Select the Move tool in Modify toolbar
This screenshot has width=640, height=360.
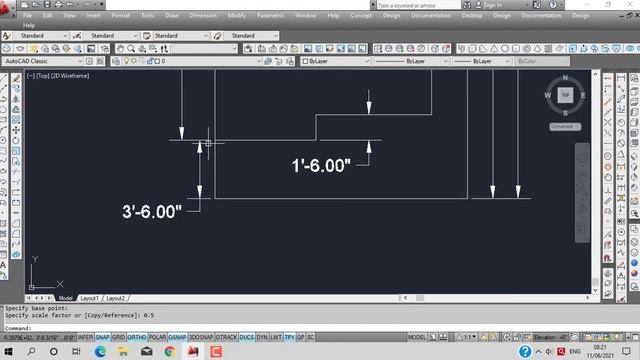click(x=16, y=130)
